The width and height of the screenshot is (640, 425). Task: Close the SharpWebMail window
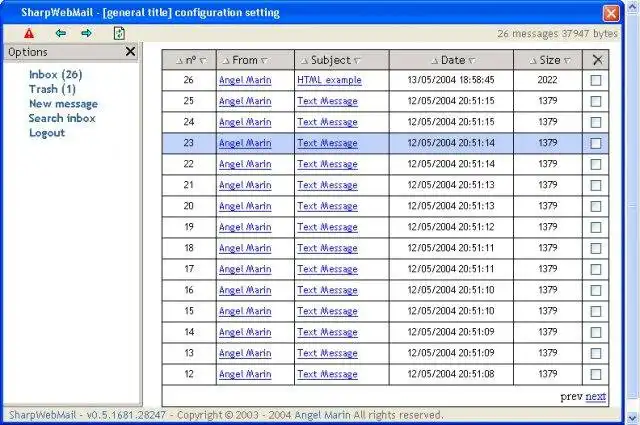[x=611, y=13]
